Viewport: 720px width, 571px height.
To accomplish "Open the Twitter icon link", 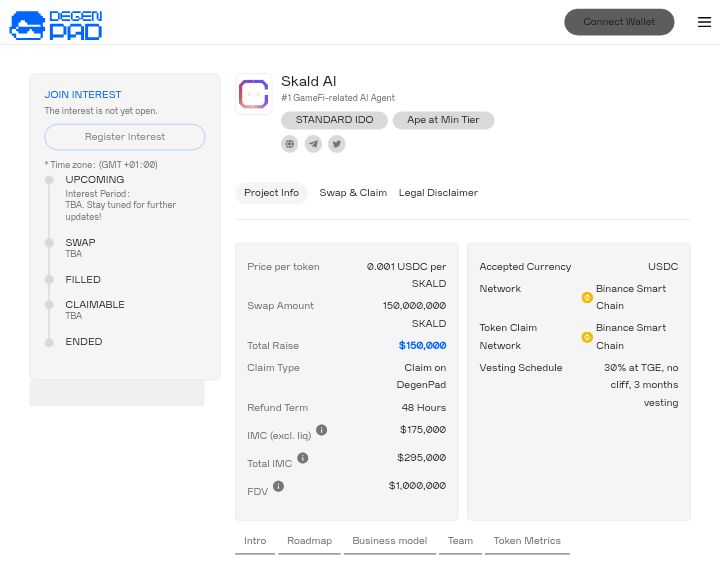I will 336,144.
